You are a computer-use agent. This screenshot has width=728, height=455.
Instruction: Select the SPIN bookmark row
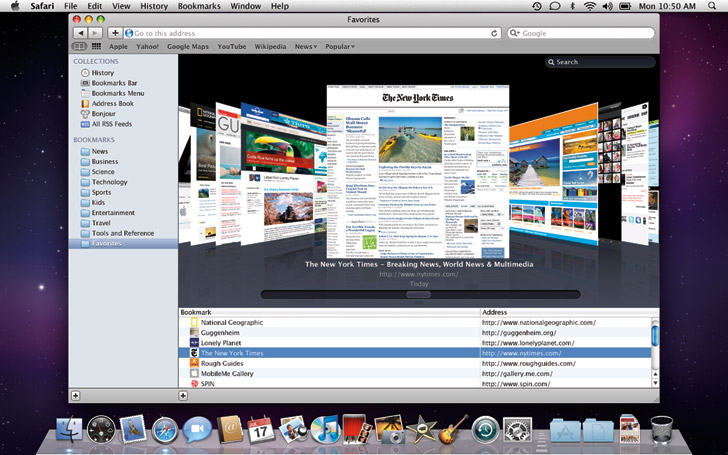(x=415, y=384)
